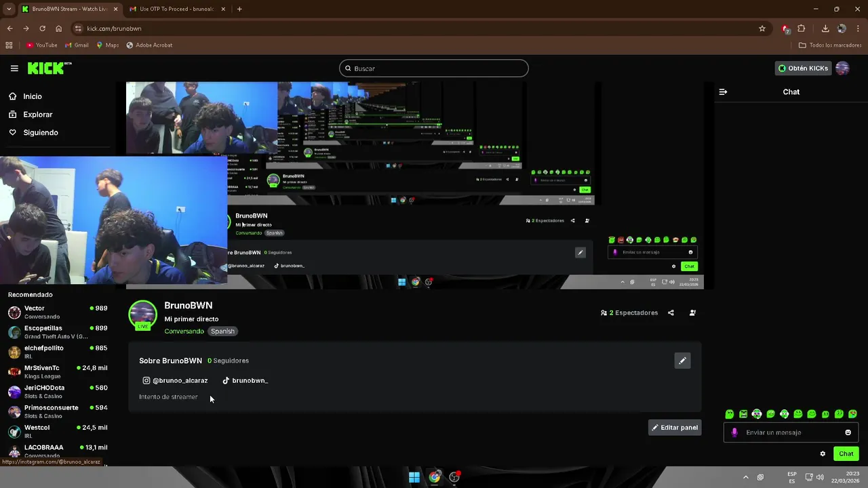This screenshot has height=488, width=868.
Task: Open MrStivenTc recommended channel
Action: pos(58,372)
